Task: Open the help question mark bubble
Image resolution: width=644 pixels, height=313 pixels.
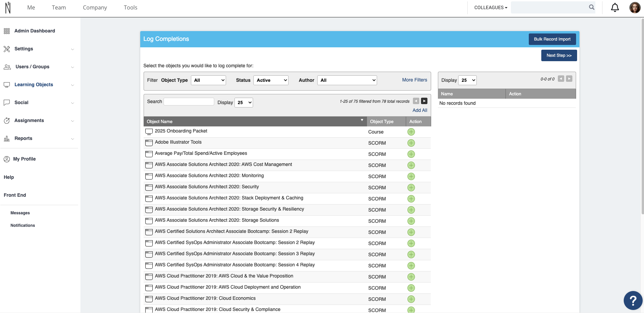Action: pos(633,300)
